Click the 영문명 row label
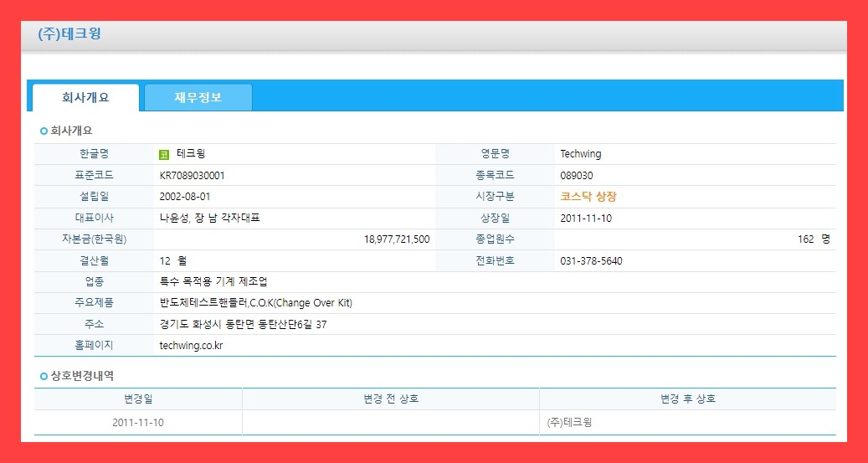The width and height of the screenshot is (868, 463). 495,154
